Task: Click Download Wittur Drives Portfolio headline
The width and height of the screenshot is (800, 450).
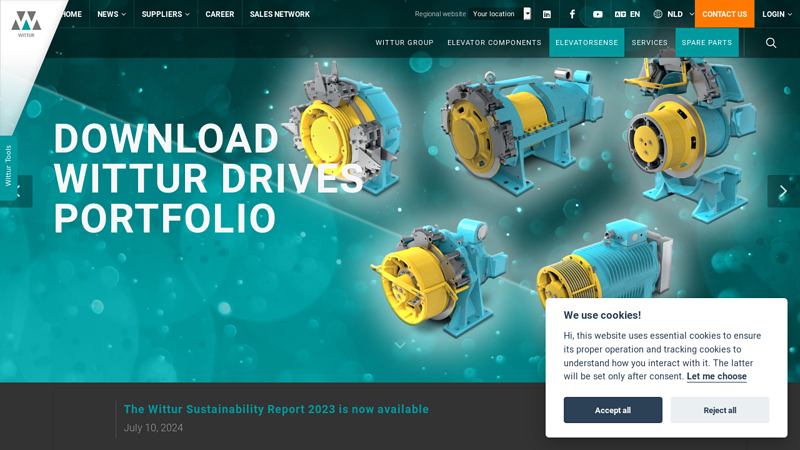Action: pos(208,178)
